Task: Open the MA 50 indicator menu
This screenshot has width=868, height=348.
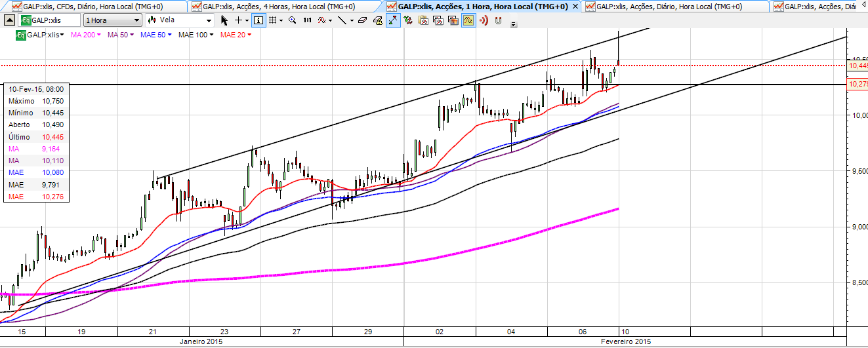Action: [x=120, y=34]
